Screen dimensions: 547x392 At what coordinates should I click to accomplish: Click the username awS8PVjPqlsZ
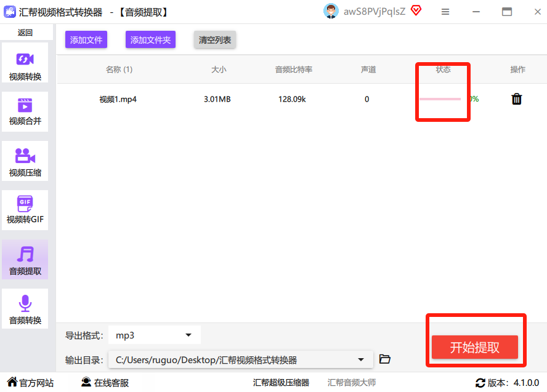[375, 12]
